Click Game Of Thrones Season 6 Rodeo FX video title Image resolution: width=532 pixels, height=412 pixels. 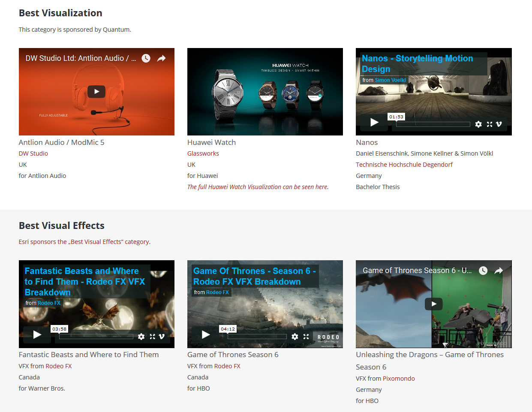[255, 277]
